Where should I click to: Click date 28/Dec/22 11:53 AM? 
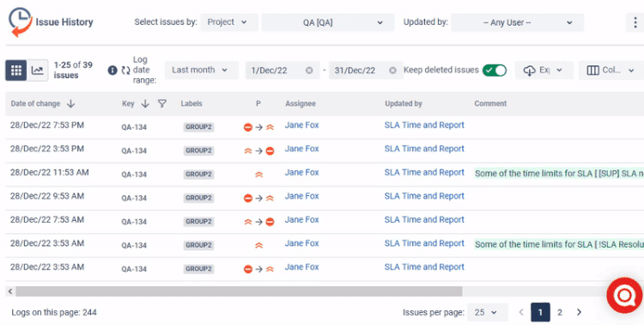(49, 172)
